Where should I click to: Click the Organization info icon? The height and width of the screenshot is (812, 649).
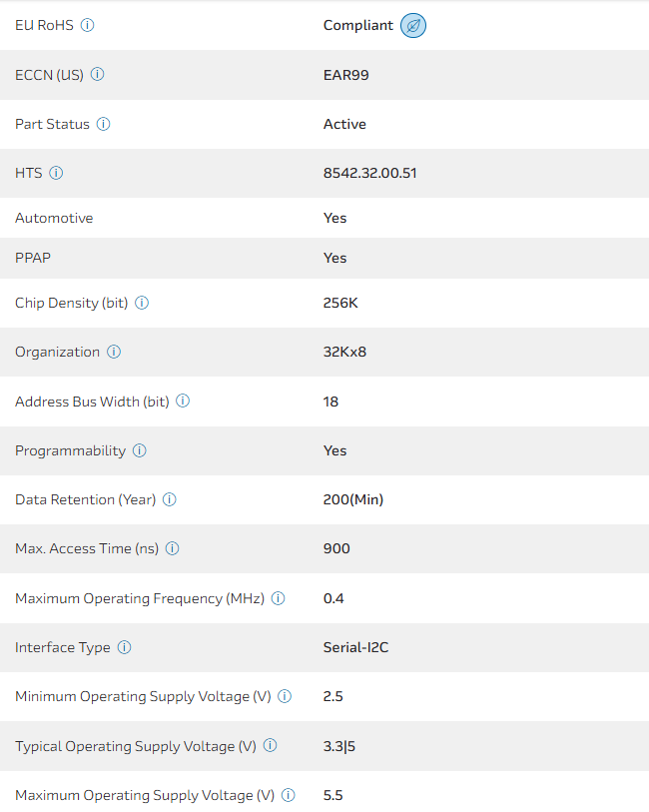click(114, 353)
